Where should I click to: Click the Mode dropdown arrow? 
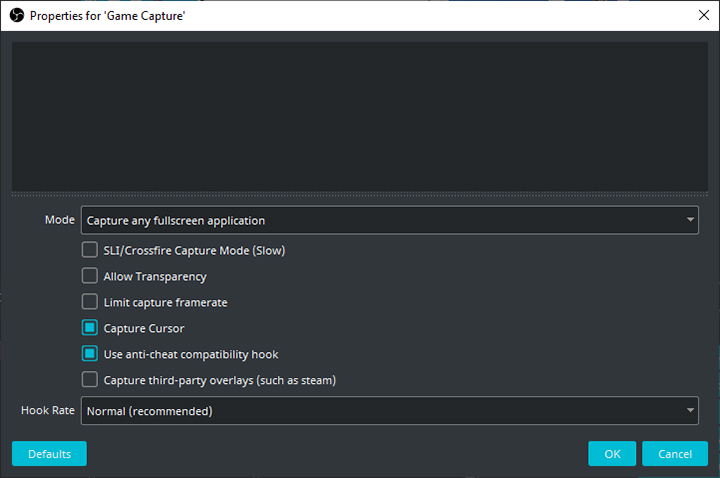690,220
